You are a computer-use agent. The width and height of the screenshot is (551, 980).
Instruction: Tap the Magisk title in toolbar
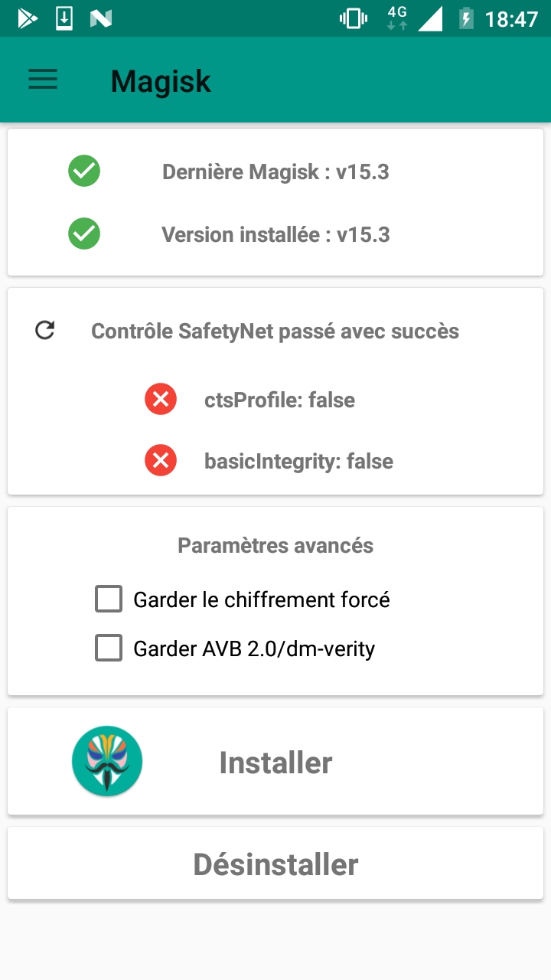[161, 81]
